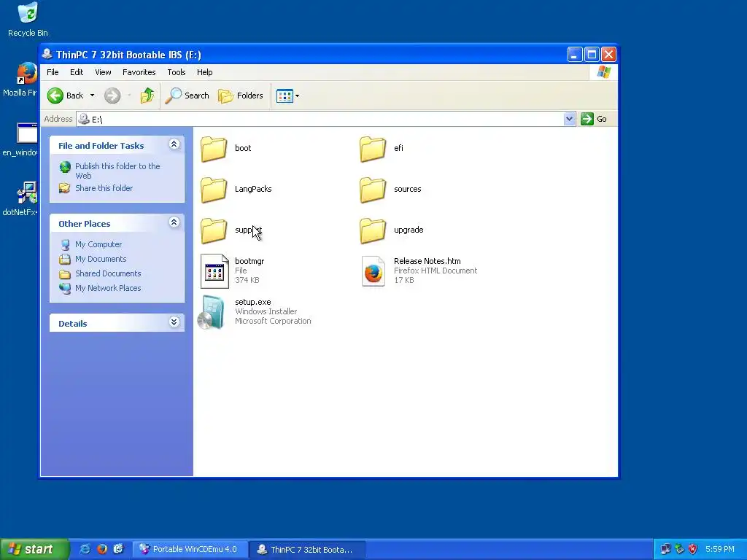Open the Edit menu
Image resolution: width=747 pixels, height=560 pixels.
[77, 72]
